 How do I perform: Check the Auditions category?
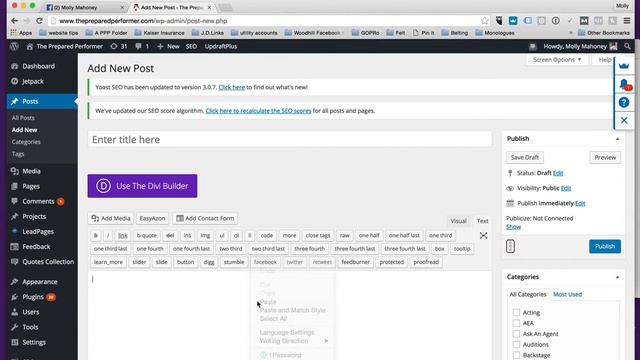click(516, 344)
